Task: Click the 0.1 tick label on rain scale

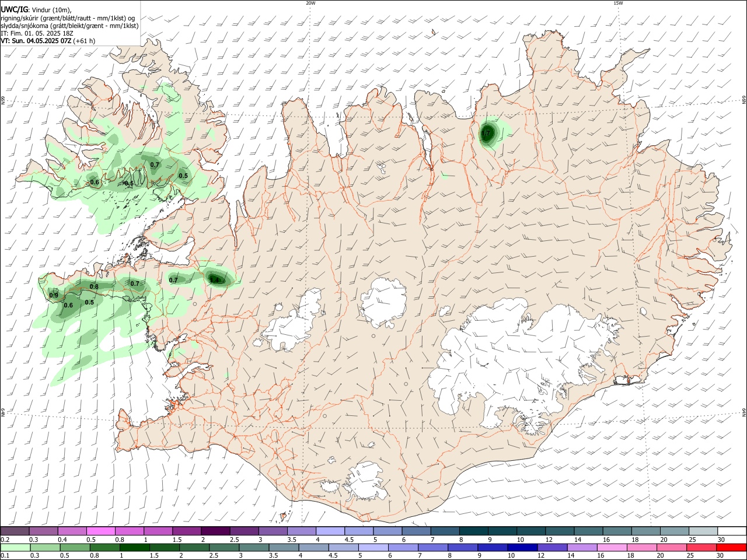Action: pyautogui.click(x=5, y=556)
